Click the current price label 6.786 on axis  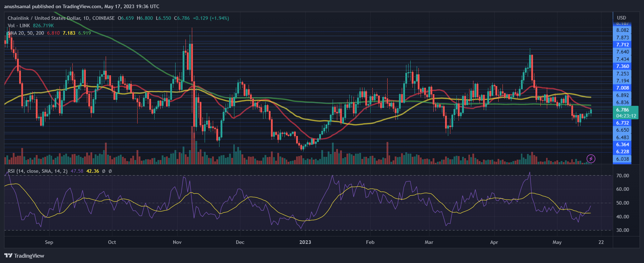click(x=623, y=110)
